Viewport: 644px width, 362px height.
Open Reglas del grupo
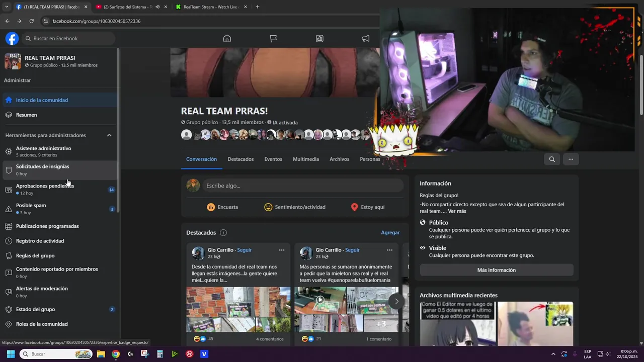(x=59, y=256)
